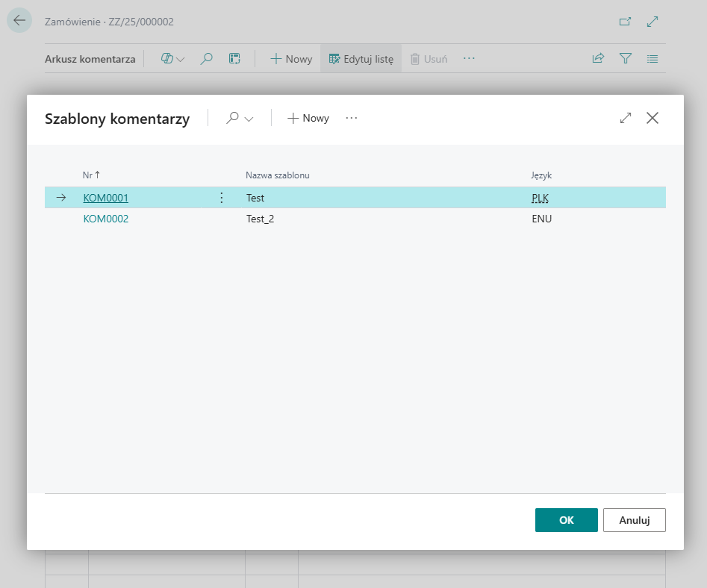The height and width of the screenshot is (588, 707).
Task: Close the Szablony komentarzy dialog
Action: point(653,118)
